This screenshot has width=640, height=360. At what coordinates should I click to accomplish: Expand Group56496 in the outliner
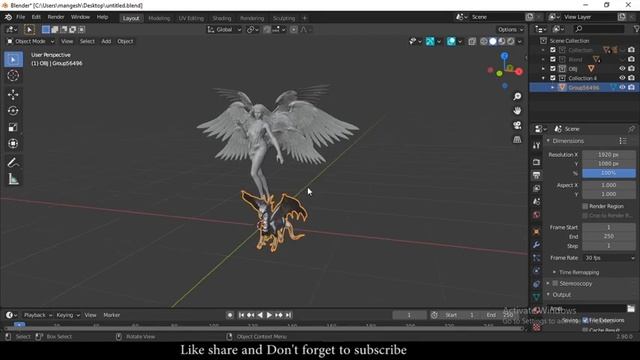pos(553,87)
